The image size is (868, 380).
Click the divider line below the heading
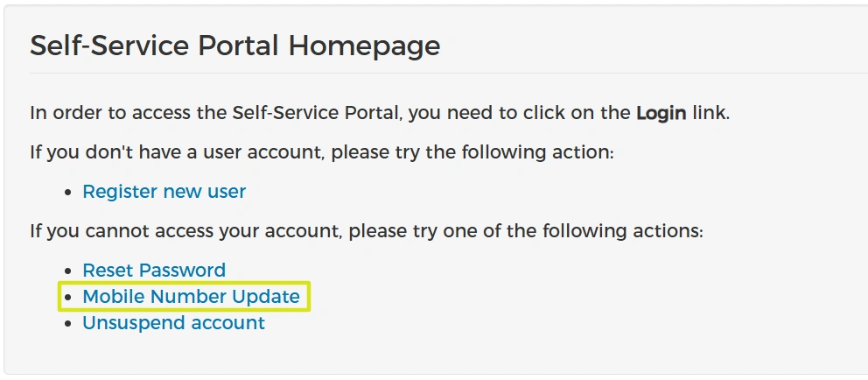tap(437, 73)
